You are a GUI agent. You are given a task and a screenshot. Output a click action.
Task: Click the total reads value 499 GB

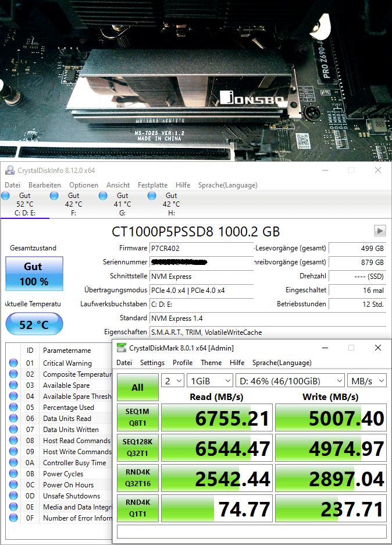(357, 248)
